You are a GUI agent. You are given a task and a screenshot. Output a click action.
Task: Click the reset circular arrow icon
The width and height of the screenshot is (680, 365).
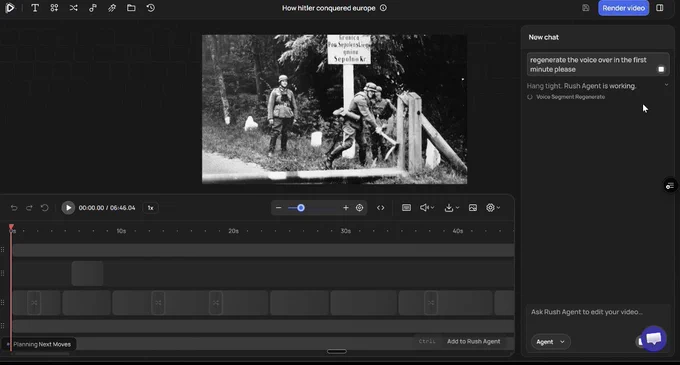[x=45, y=208]
